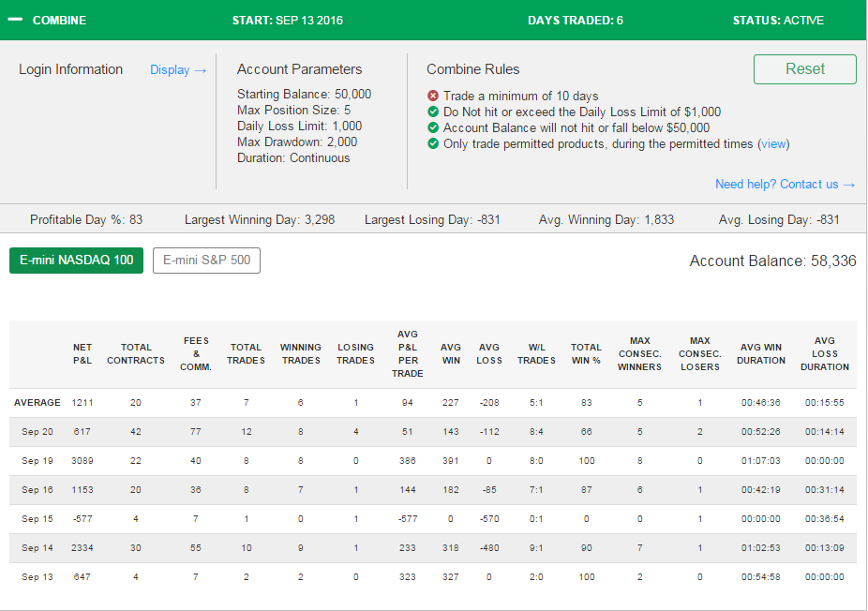Click Account Balance: 58,336 text
This screenshot has width=868, height=611.
[x=772, y=261]
